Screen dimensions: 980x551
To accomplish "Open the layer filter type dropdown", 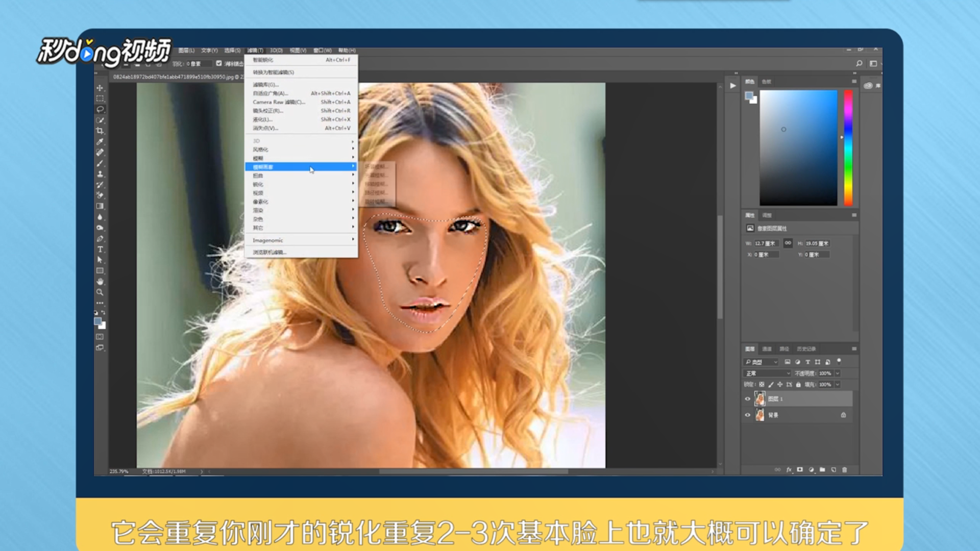I will click(761, 362).
